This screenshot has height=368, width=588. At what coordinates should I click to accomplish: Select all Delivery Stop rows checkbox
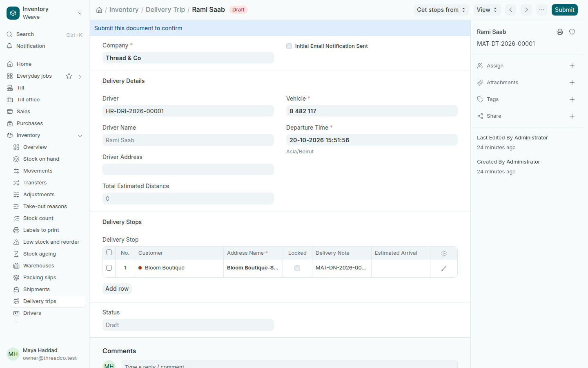(x=109, y=252)
